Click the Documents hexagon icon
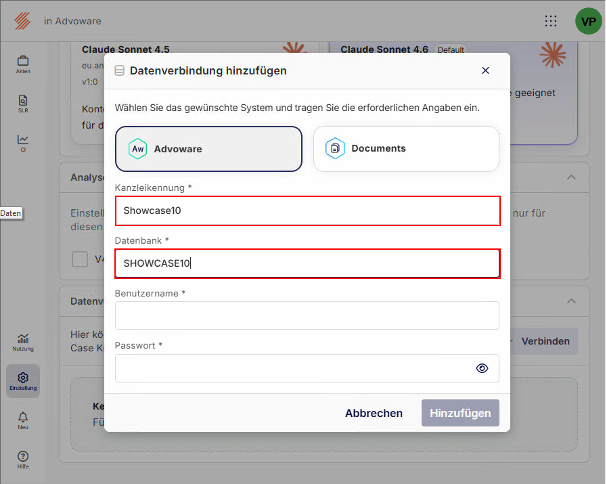The image size is (606, 484). click(x=335, y=148)
